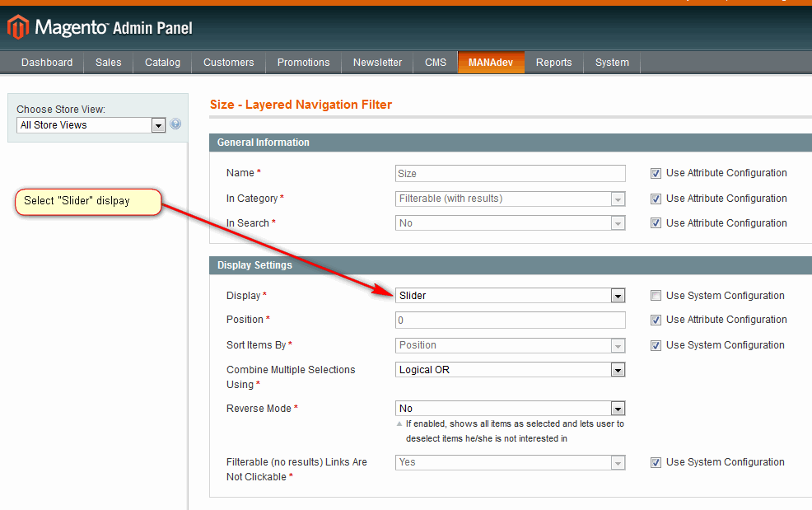Open the Sales menu
Screen dimensions: 812x510
click(x=108, y=62)
